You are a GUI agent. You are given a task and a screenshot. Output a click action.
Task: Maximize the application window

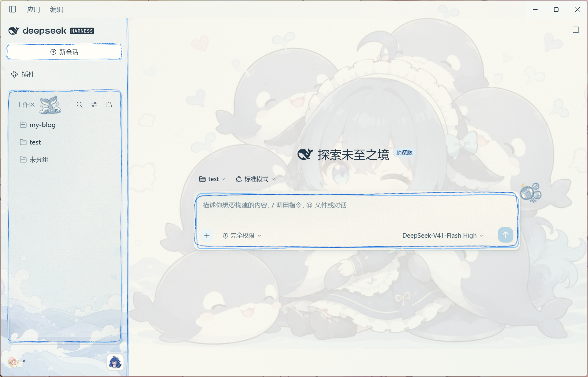(x=556, y=9)
